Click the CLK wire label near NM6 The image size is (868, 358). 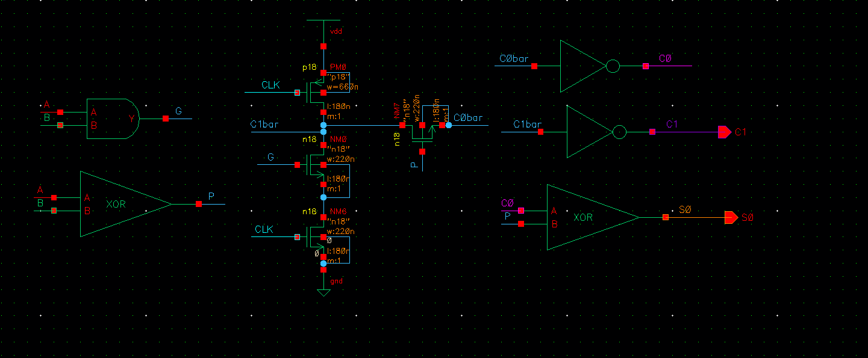point(264,230)
